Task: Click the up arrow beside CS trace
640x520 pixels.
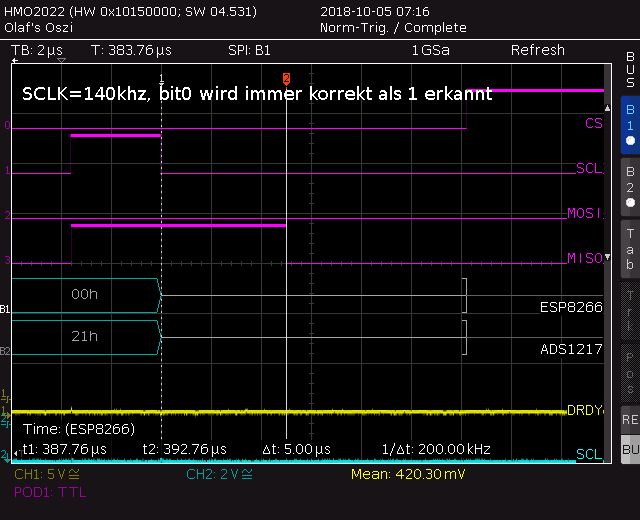Action: [x=607, y=108]
